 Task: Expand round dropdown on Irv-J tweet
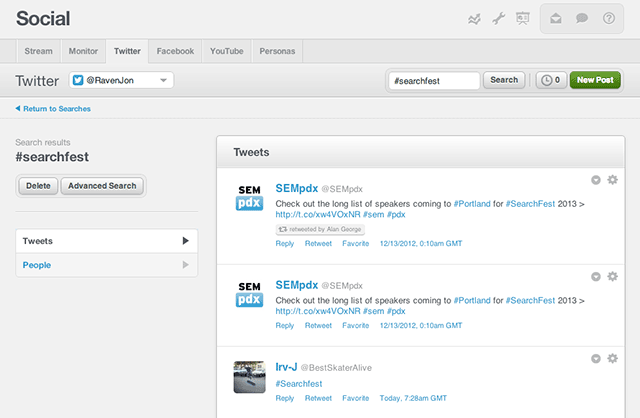click(x=596, y=359)
